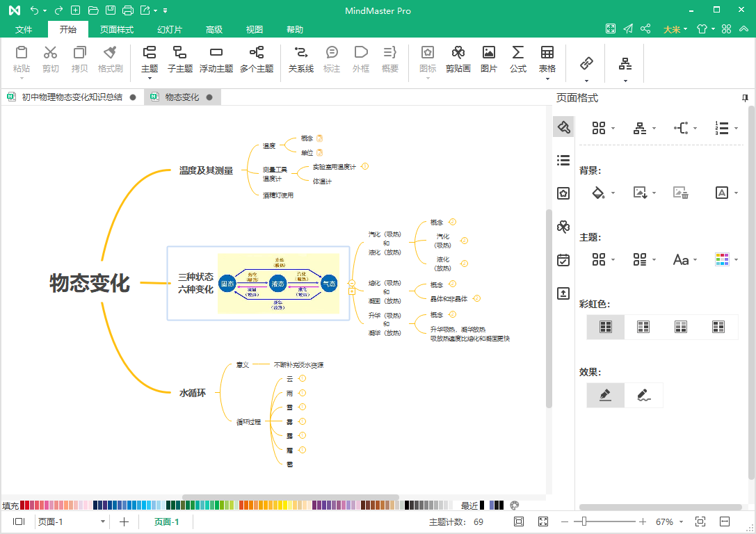Open the background fill color dropdown

click(613, 193)
